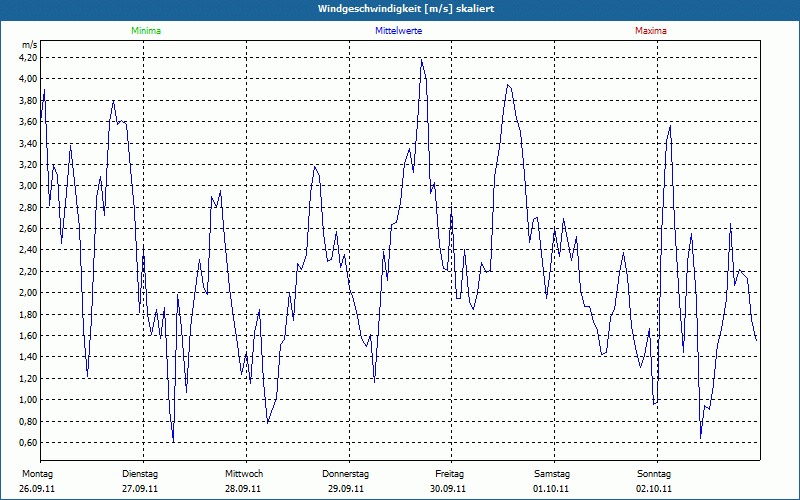
Task: Click the red Maxima legend label
Action: (x=651, y=31)
